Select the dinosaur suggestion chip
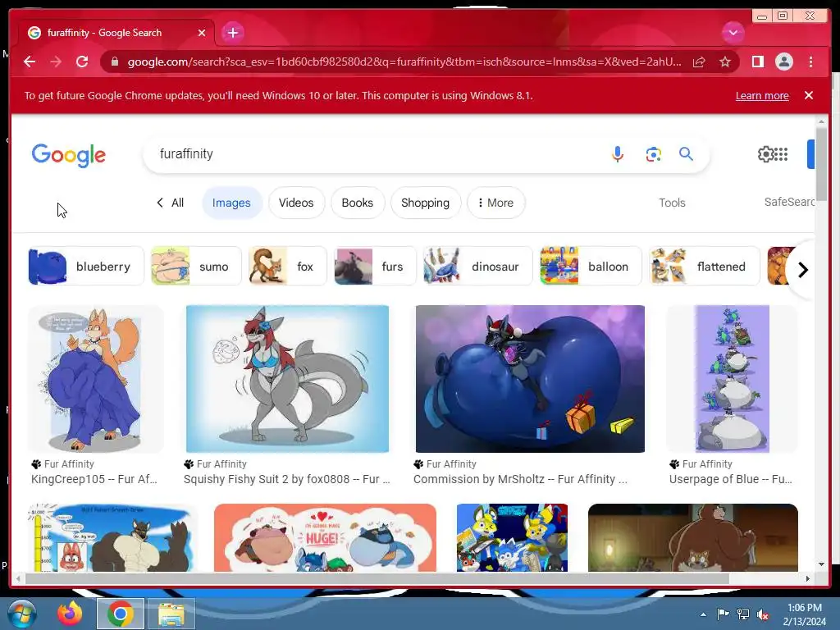Screen dimensions: 840x630 click(x=478, y=267)
